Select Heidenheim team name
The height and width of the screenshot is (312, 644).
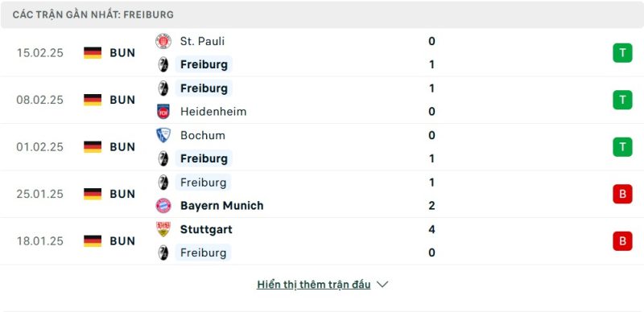[x=213, y=112]
